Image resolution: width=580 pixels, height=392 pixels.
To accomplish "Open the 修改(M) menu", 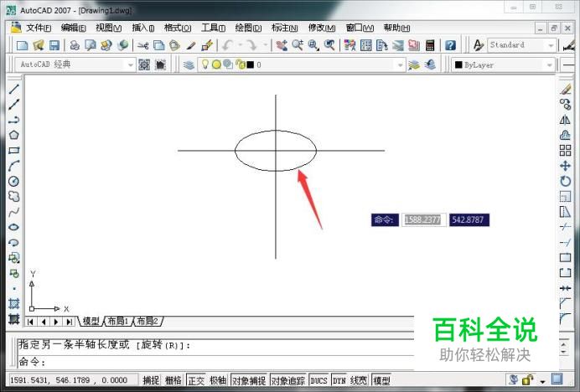I will point(322,28).
